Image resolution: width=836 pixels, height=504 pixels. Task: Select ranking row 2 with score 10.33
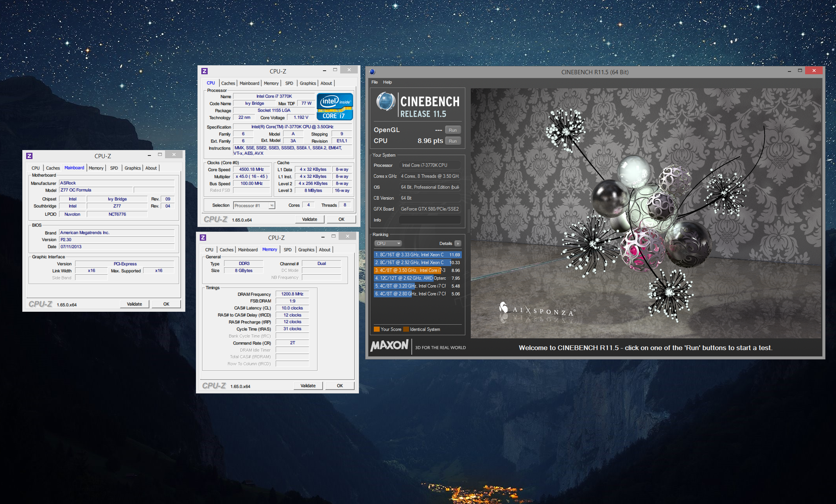point(418,263)
